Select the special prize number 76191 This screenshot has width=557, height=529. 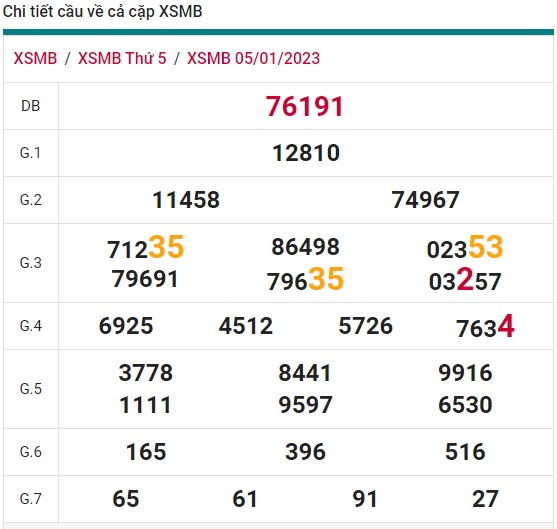click(305, 106)
